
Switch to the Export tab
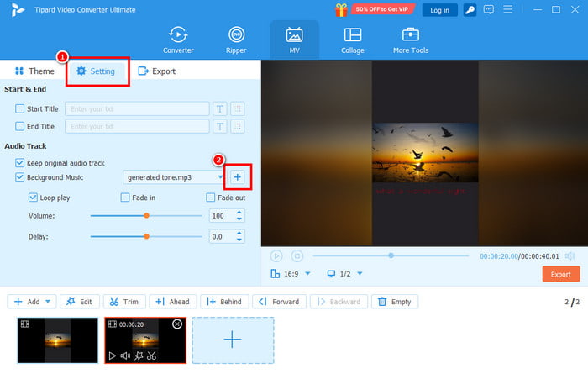coord(157,71)
